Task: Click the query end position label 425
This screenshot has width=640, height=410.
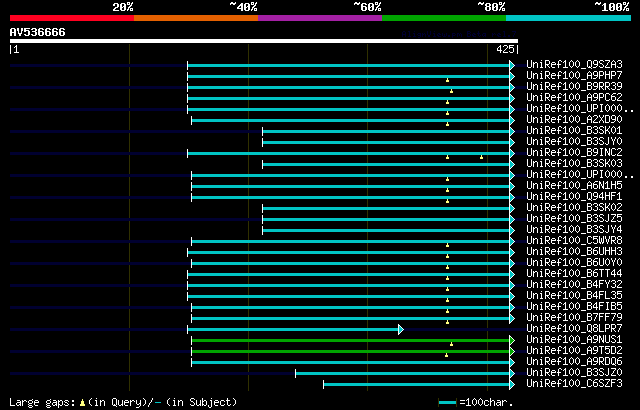Action: coord(505,49)
